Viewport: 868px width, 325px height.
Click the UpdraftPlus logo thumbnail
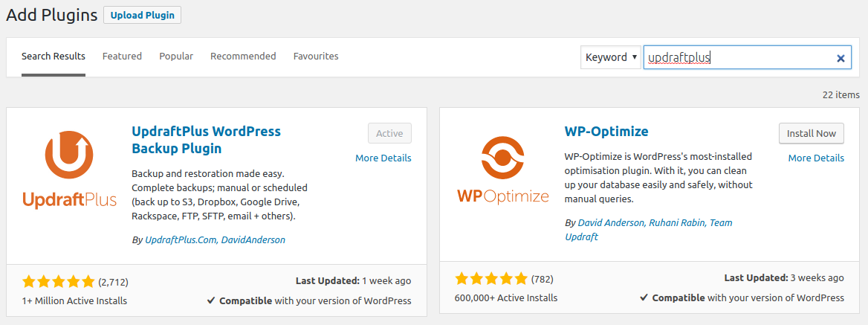[x=69, y=170]
